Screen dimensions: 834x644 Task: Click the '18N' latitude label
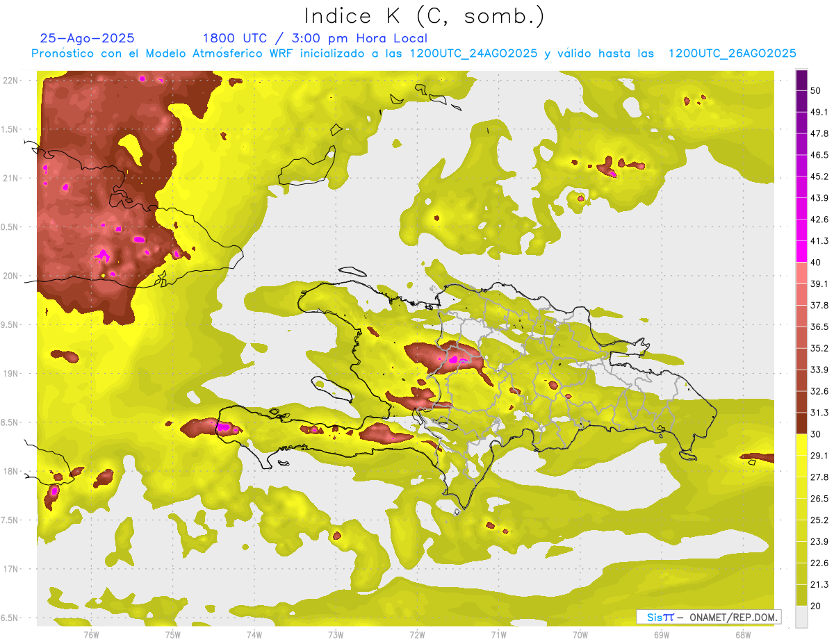11,471
